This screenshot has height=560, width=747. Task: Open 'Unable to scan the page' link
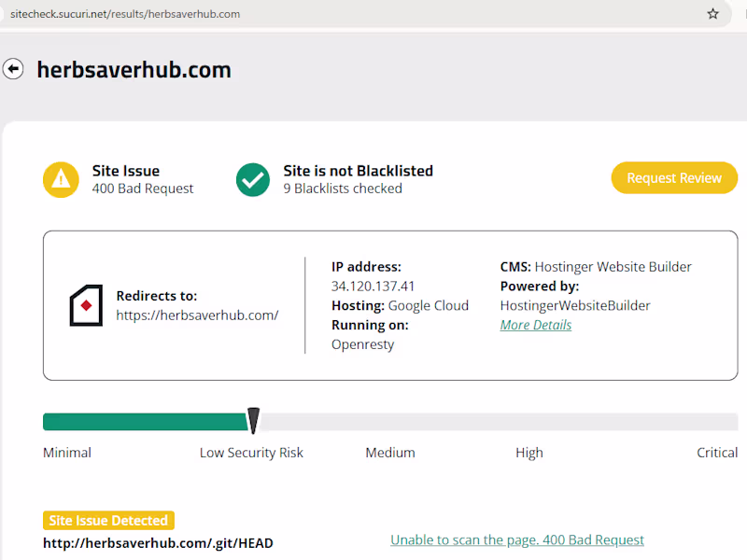517,539
